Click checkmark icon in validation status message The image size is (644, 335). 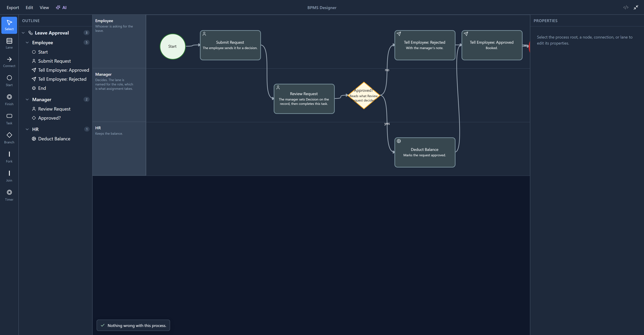tap(102, 325)
